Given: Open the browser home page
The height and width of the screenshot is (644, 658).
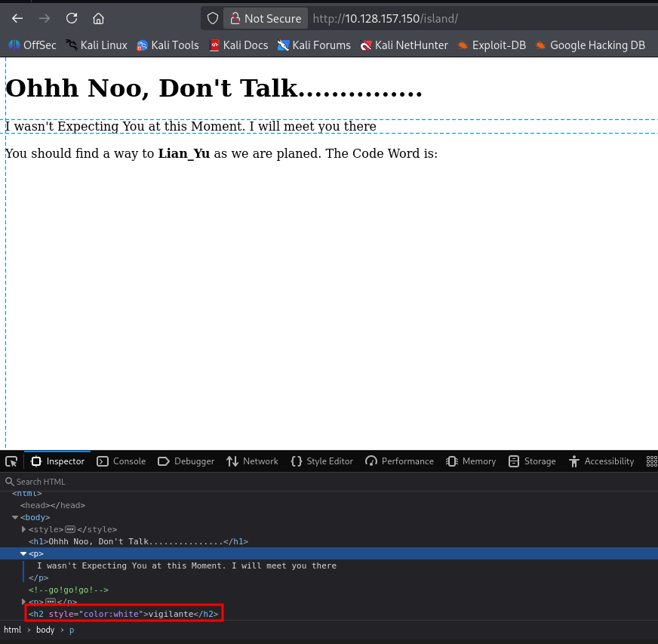Looking at the screenshot, I should 98,18.
